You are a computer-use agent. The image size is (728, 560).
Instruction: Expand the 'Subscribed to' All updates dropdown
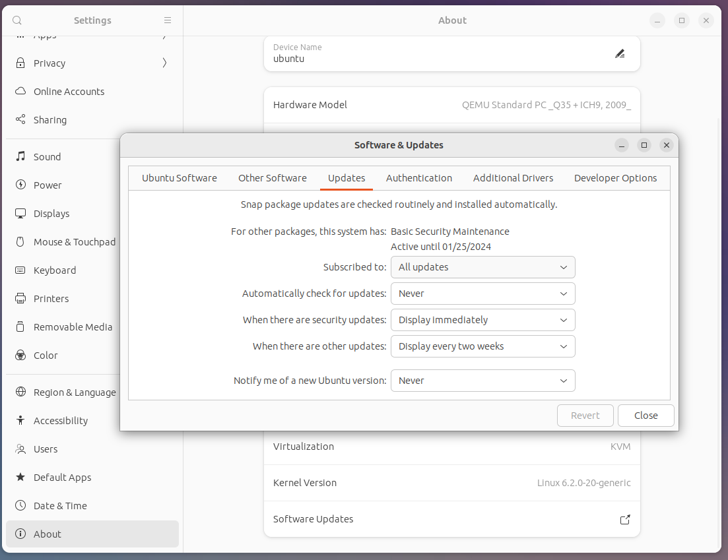482,267
